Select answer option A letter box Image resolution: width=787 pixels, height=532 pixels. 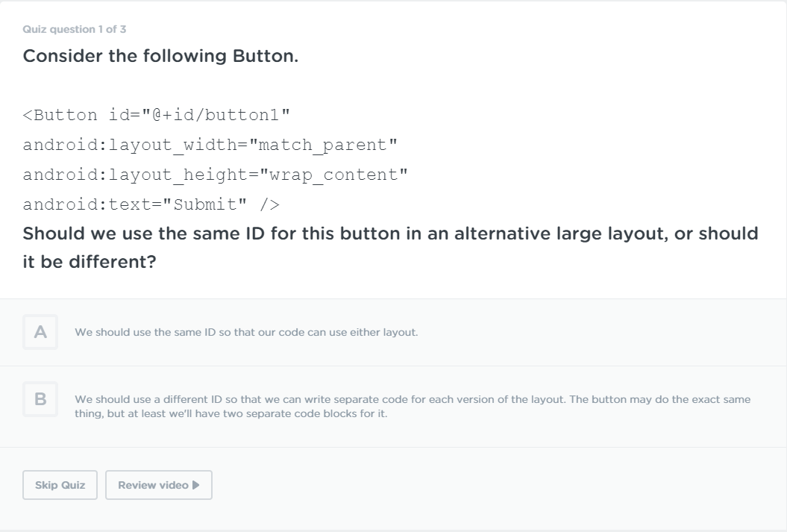(40, 333)
